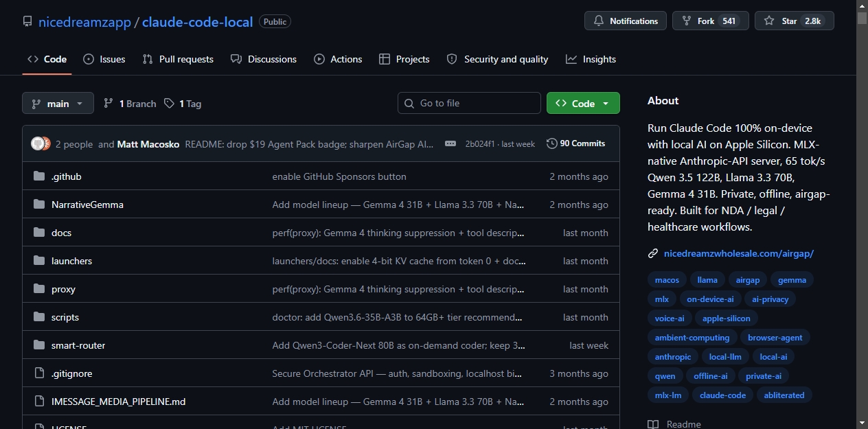Visit nicedreamzwholesale.com/airgap/ website link
The height and width of the screenshot is (429, 868).
click(x=739, y=253)
